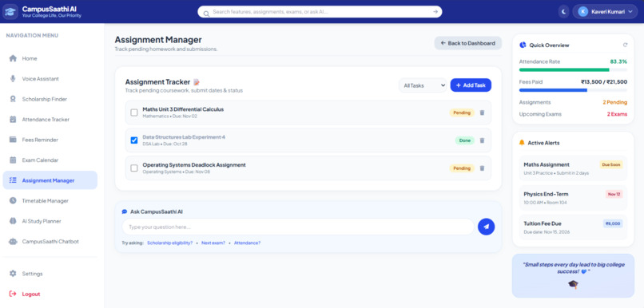The image size is (644, 308).
Task: Click the Attendance Tracker calendar-check icon
Action: point(13,120)
